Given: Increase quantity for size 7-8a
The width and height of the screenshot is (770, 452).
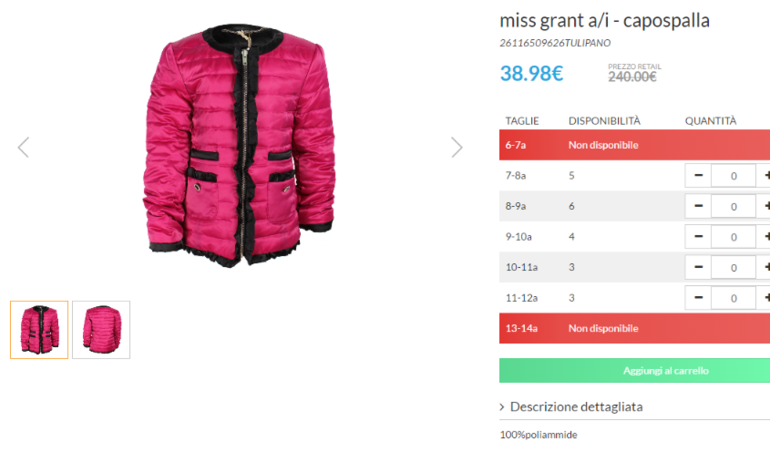Looking at the screenshot, I should click(764, 175).
